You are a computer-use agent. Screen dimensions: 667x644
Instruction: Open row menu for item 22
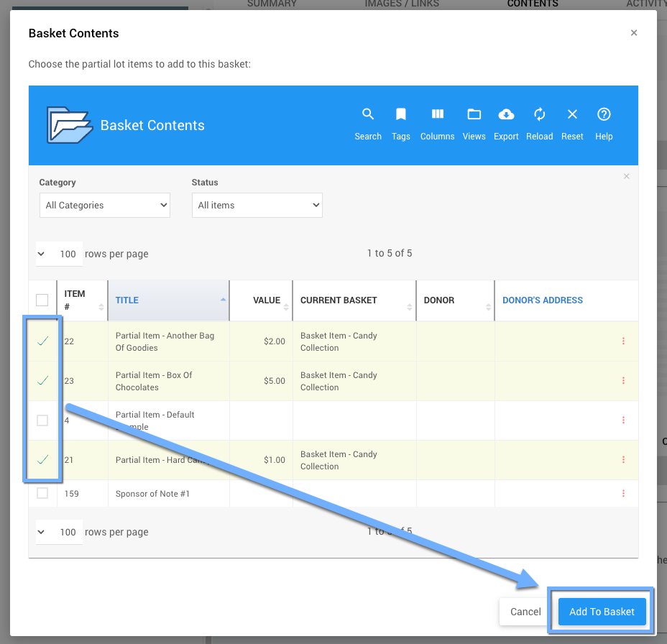pos(623,341)
